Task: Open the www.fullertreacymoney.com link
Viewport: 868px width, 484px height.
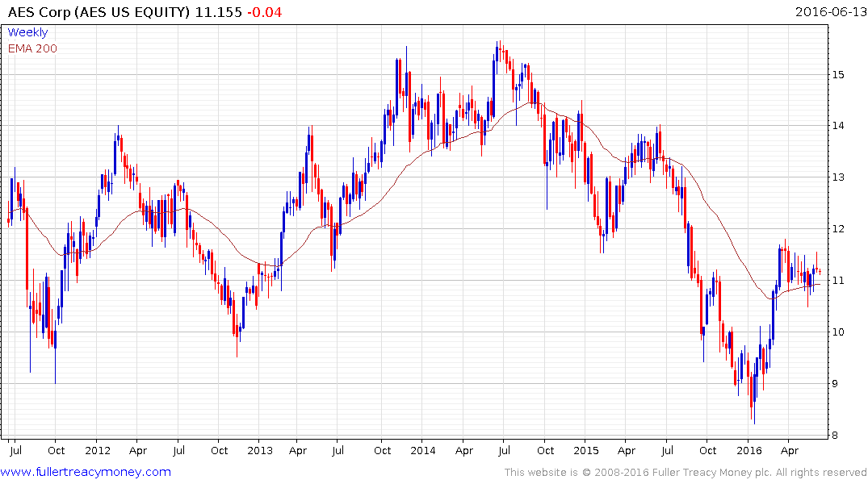Action: (x=86, y=472)
